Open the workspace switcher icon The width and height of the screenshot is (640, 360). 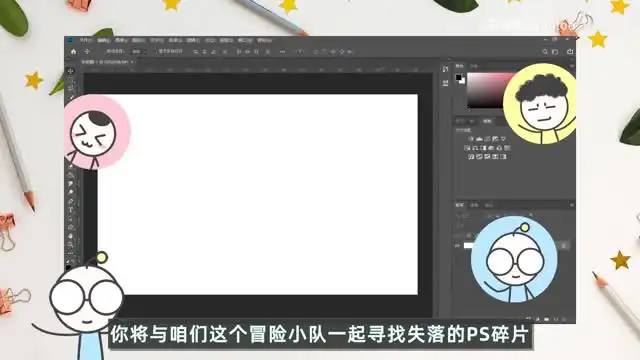coord(555,52)
